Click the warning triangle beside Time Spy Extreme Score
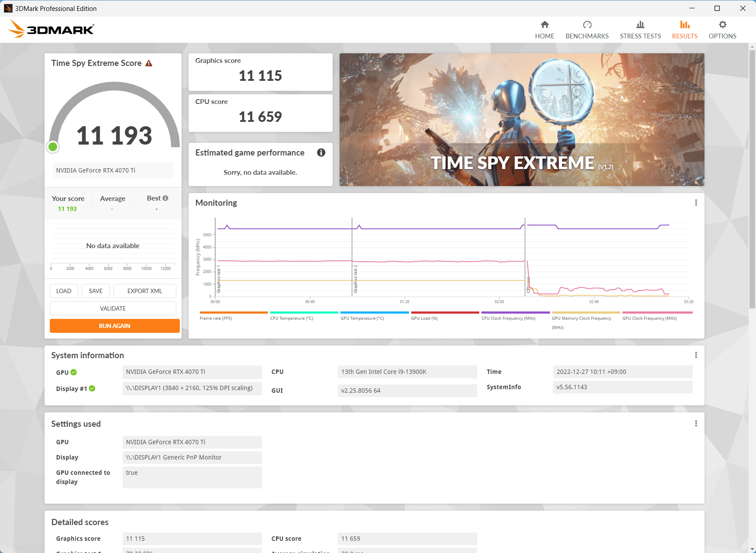 coord(149,63)
